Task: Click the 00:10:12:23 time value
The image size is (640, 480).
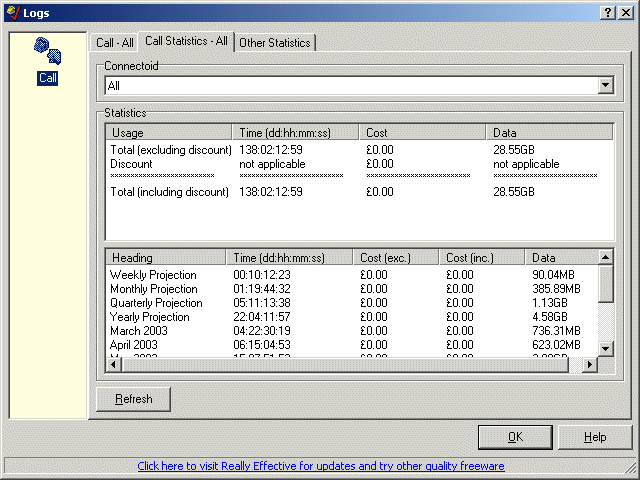Action: (262, 275)
